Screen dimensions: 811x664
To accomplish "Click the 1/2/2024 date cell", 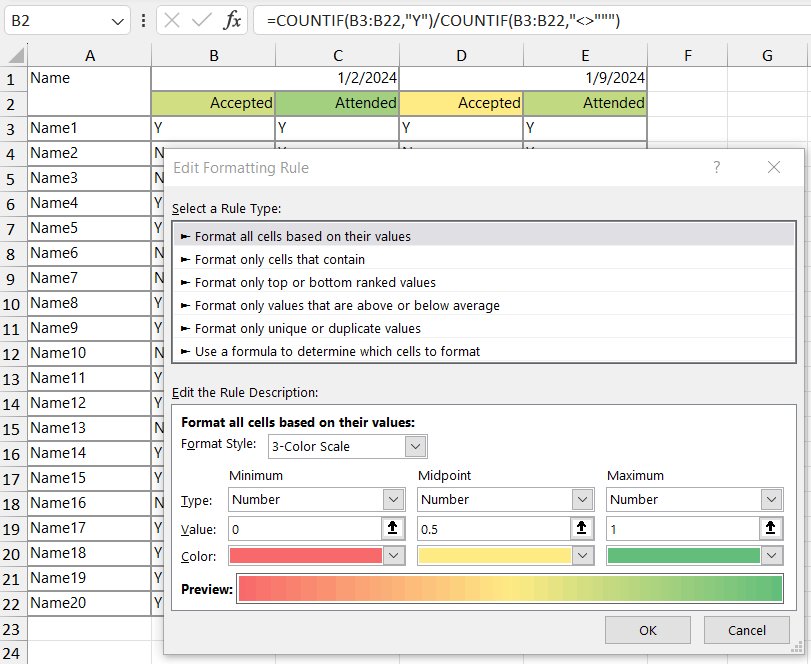I will 275,78.
